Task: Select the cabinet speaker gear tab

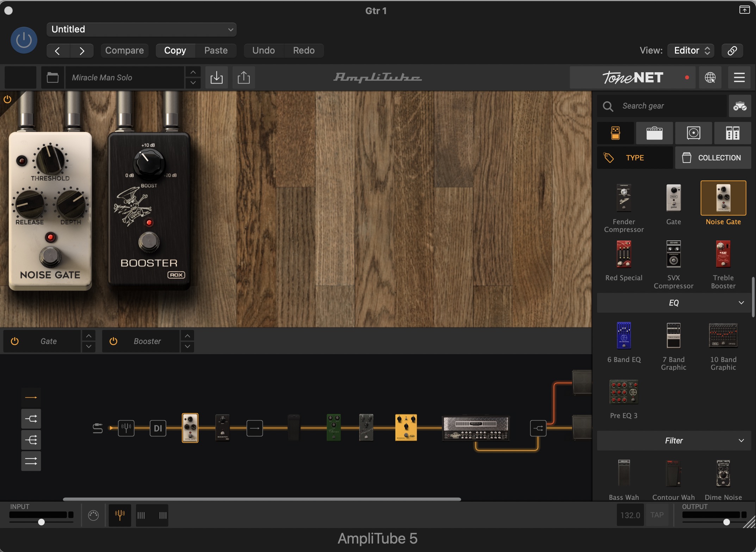Action: pyautogui.click(x=694, y=133)
